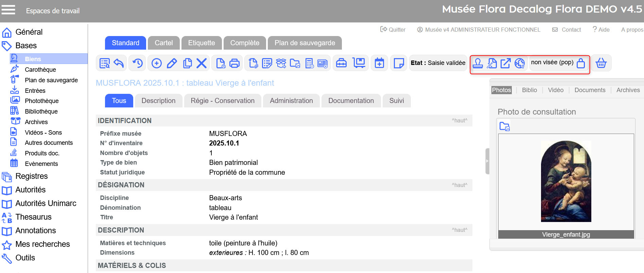
Task: Click the pencil edit record icon
Action: pos(172,63)
